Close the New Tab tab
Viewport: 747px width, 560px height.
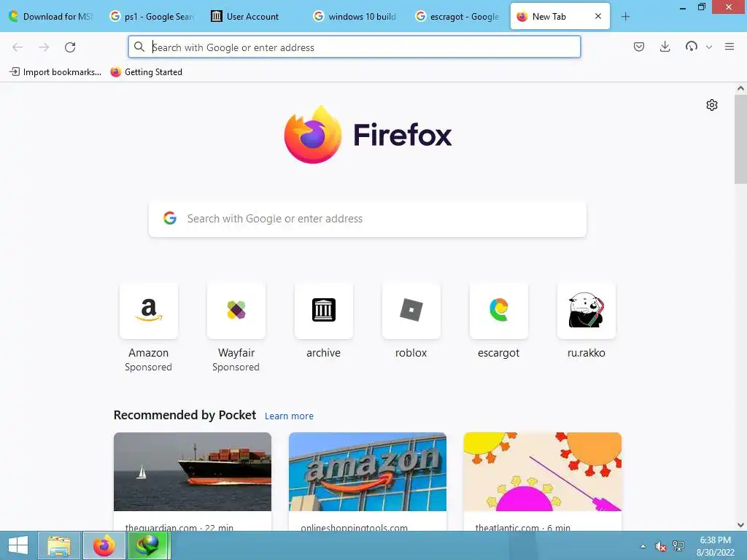pyautogui.click(x=598, y=16)
